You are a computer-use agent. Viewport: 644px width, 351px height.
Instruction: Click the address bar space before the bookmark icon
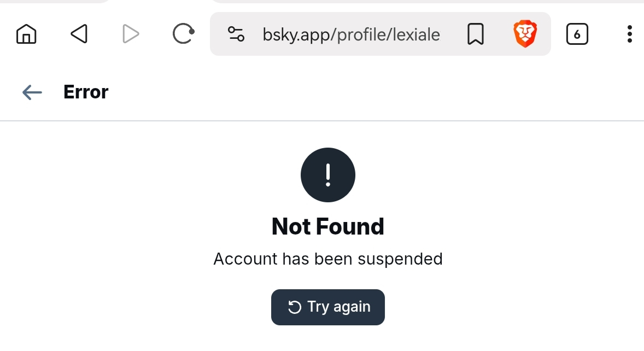[x=452, y=34]
